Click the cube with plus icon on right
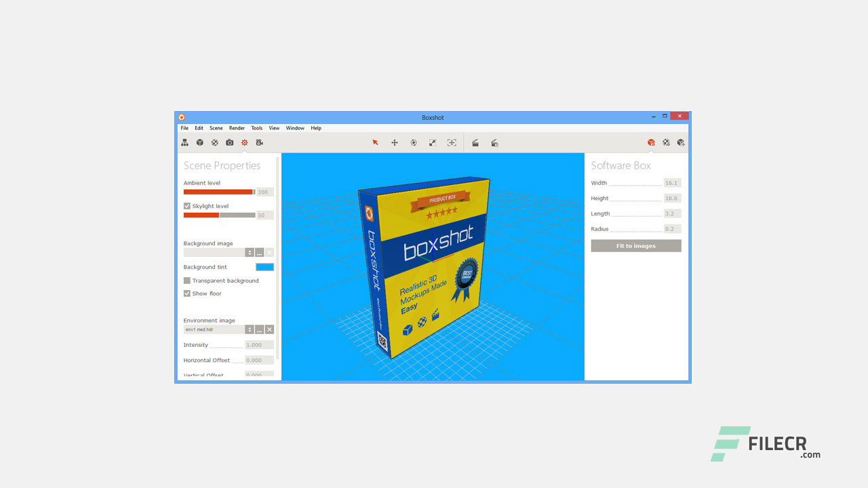Viewport: 868px width, 488px height. point(681,142)
